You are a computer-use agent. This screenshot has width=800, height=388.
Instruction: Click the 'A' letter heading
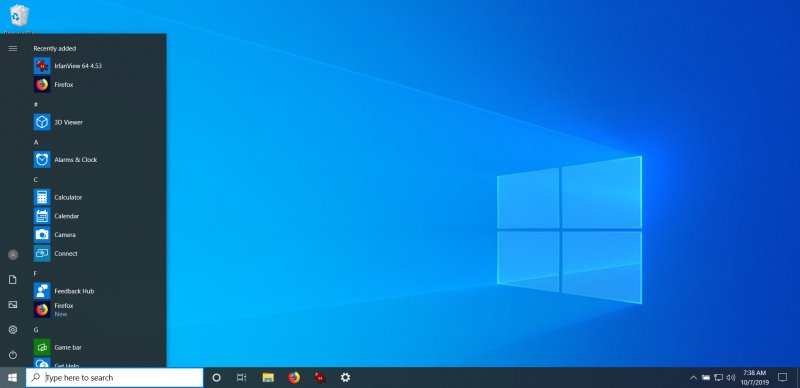click(x=36, y=142)
